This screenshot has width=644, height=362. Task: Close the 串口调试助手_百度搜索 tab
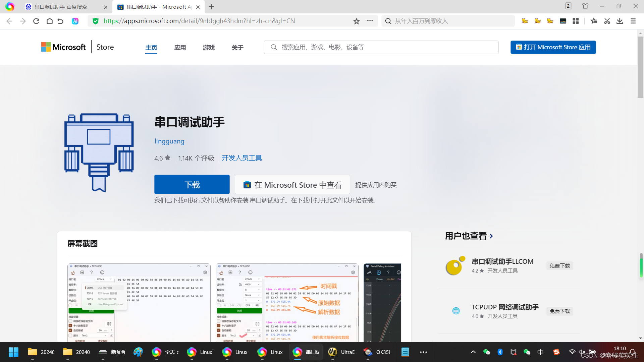click(106, 7)
